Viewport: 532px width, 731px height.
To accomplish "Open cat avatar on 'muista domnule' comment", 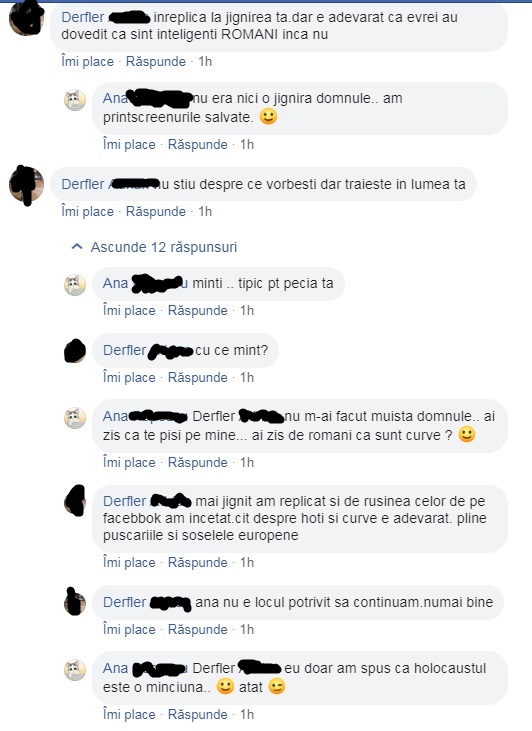I will pos(75,418).
